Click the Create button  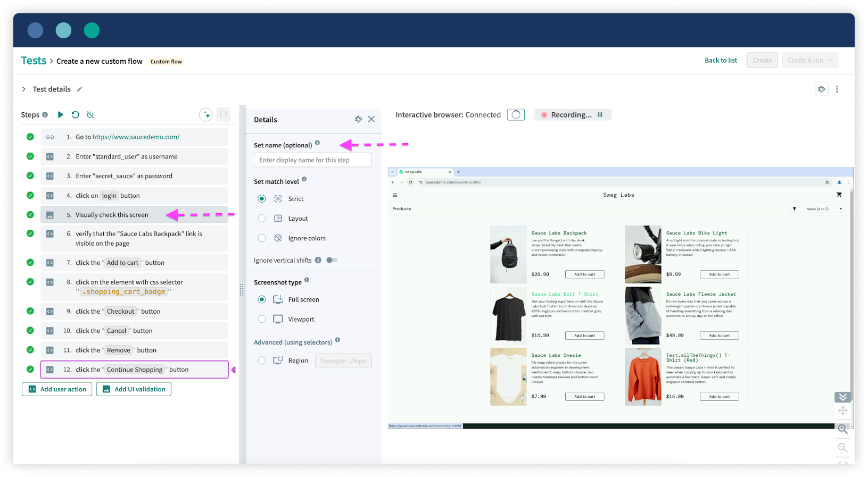(x=762, y=61)
